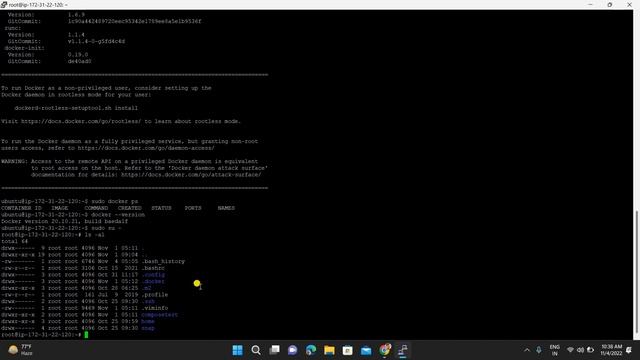
Task: Click the green terminal cursor at the prompt
Action: pyautogui.click(x=86, y=335)
